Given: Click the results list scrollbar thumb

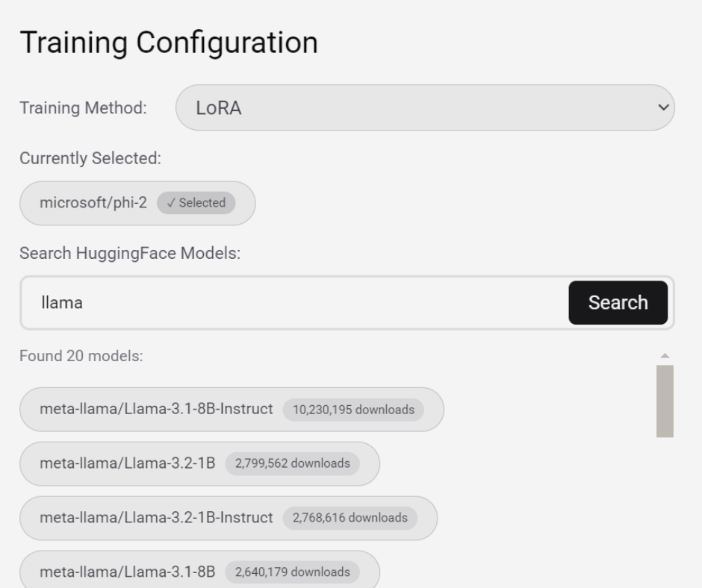Looking at the screenshot, I should 665,401.
